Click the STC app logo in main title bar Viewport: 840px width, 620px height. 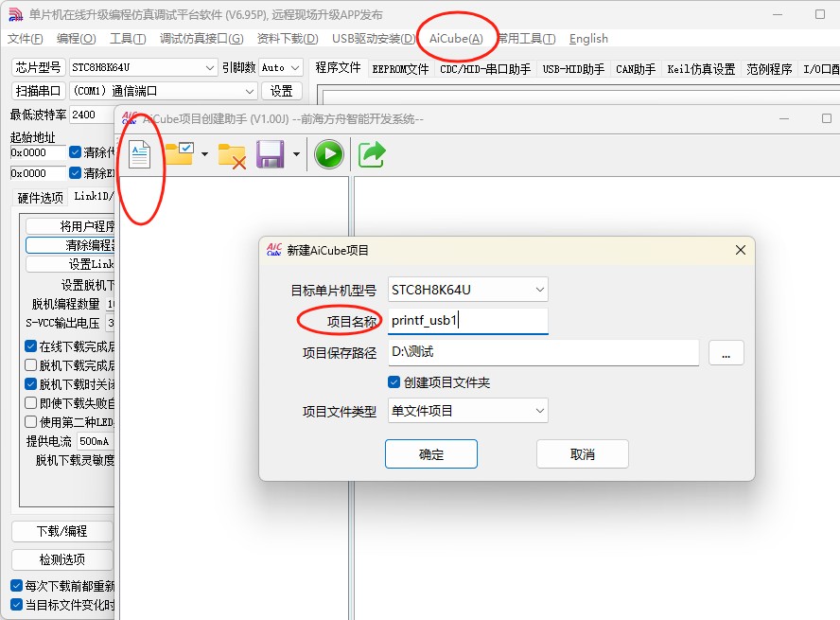tap(16, 14)
